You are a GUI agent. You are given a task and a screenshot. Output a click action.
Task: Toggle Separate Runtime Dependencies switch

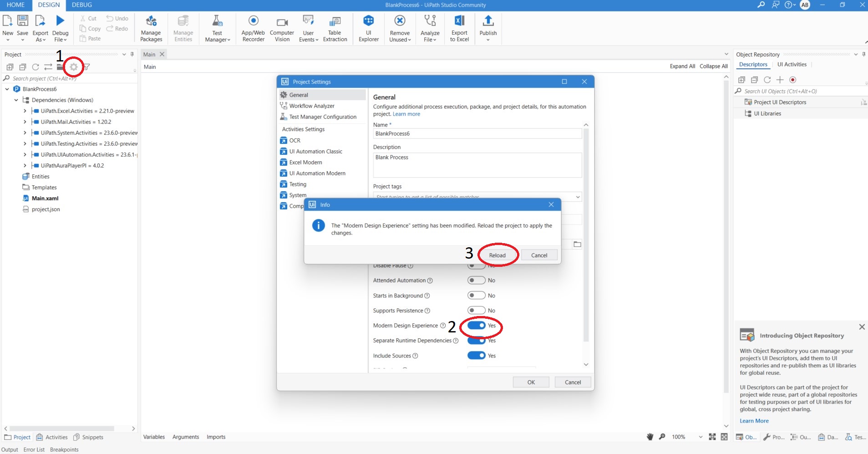476,341
